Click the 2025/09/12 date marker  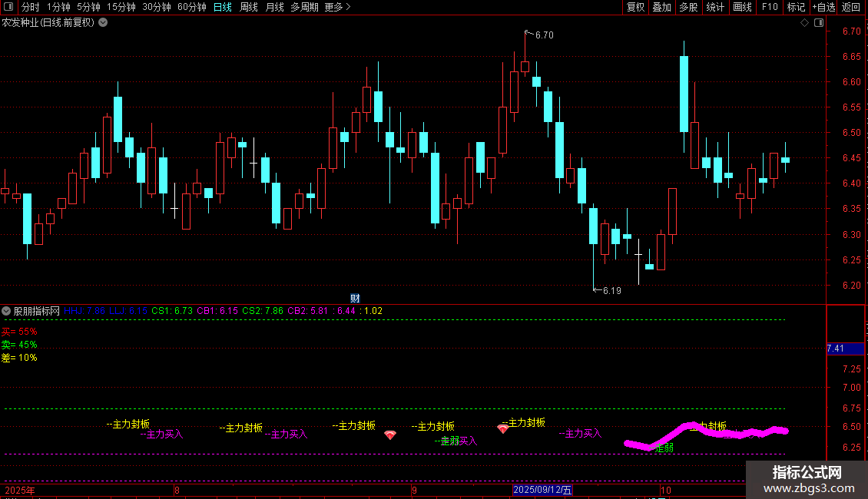[542, 490]
